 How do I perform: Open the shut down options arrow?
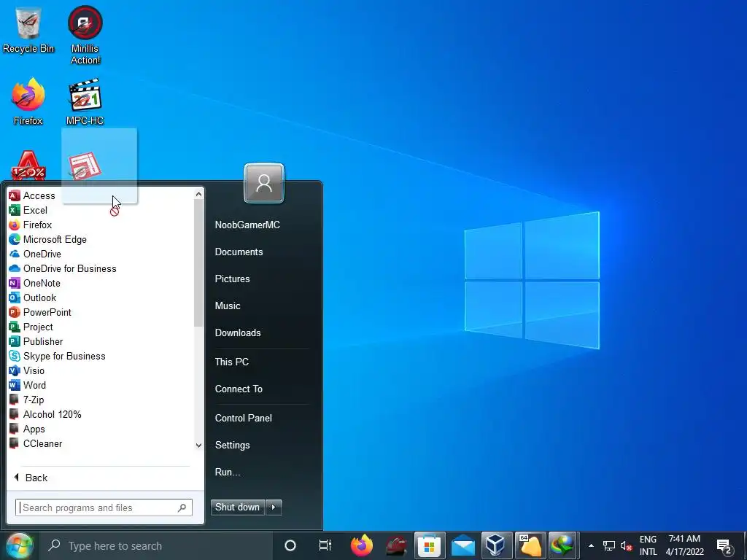click(274, 507)
